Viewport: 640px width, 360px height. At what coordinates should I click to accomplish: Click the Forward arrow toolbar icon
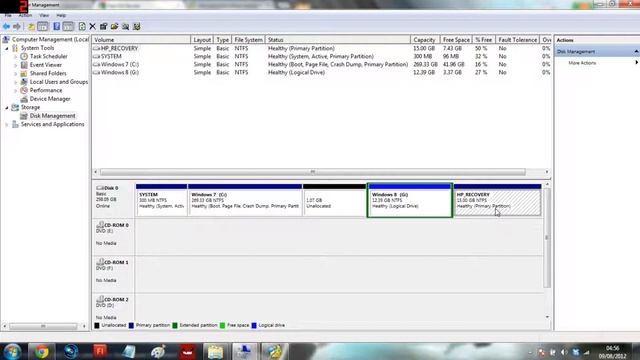click(17, 27)
